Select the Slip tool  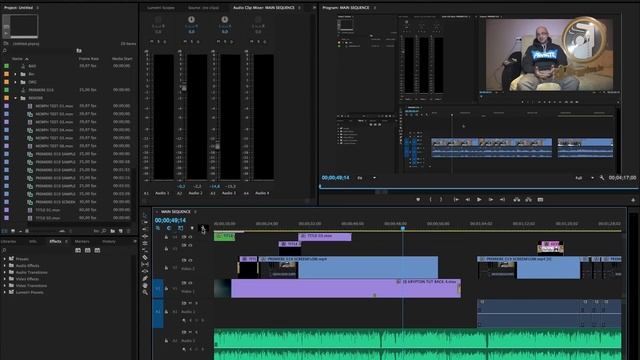pyautogui.click(x=145, y=264)
